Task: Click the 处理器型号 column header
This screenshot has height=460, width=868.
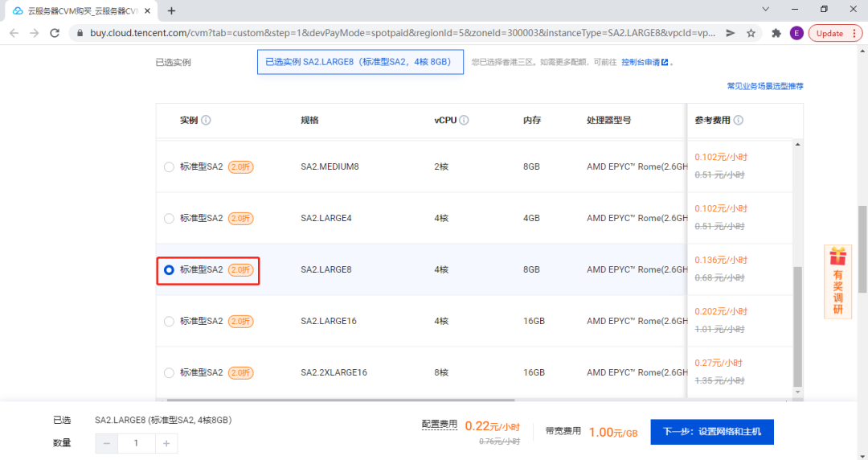Action: 609,121
